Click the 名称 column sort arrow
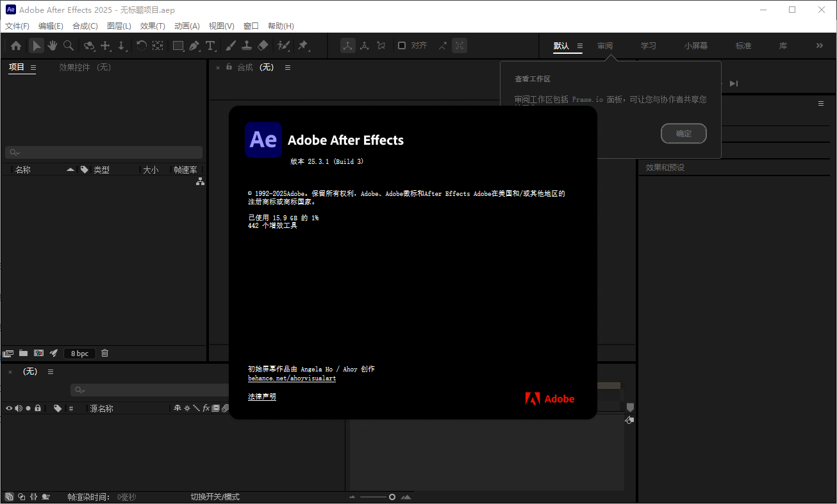837x504 pixels. (70, 170)
